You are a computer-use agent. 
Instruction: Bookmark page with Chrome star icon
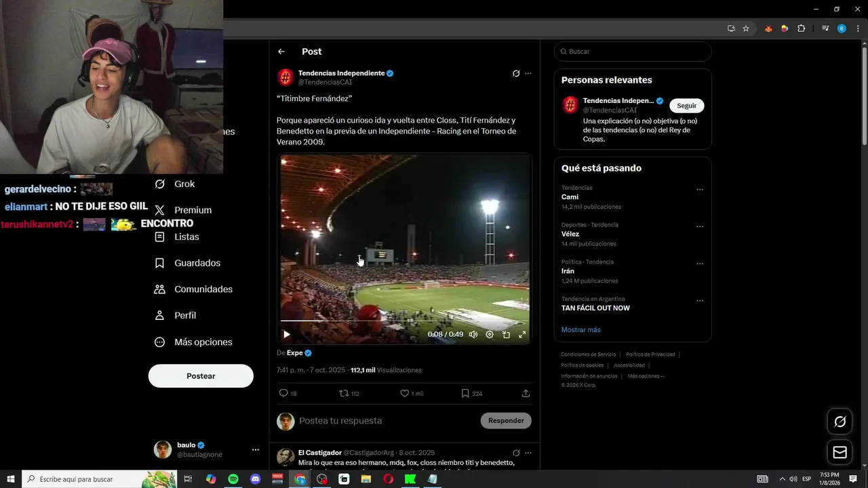746,28
